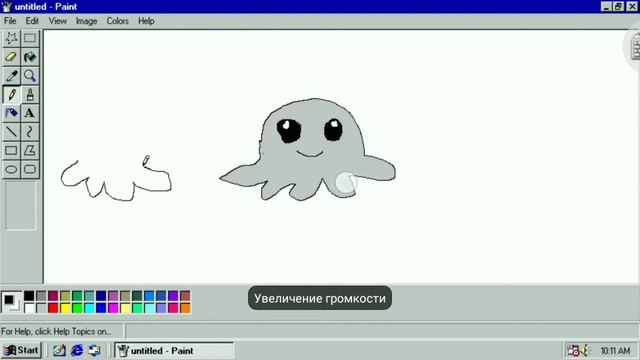640x360 pixels.
Task: Select the rectangular Select tool
Action: 30,38
